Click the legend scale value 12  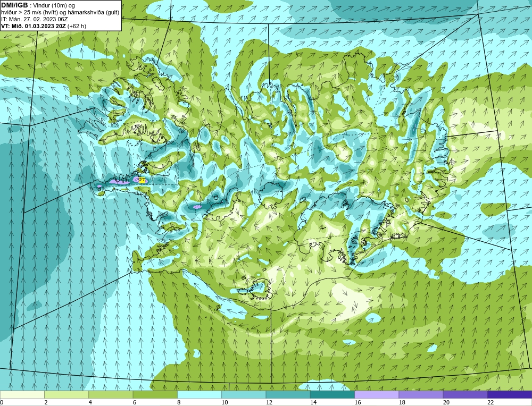click(x=269, y=402)
